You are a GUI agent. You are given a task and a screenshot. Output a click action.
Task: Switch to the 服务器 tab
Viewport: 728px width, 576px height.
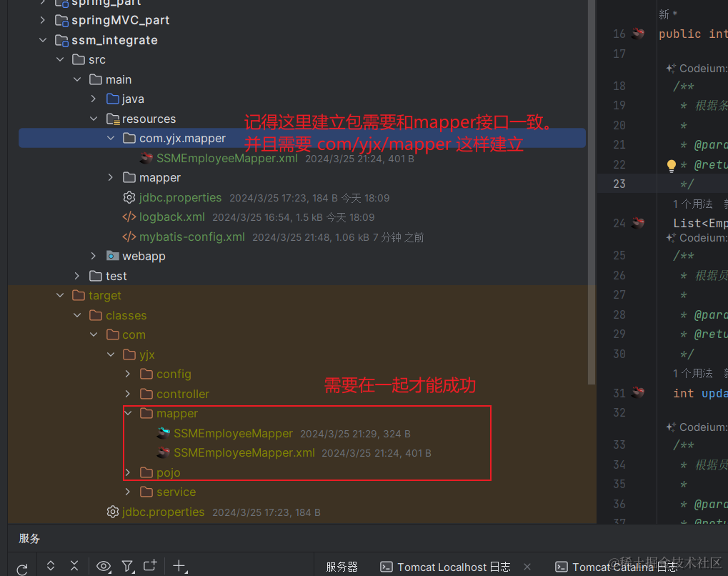tap(341, 566)
